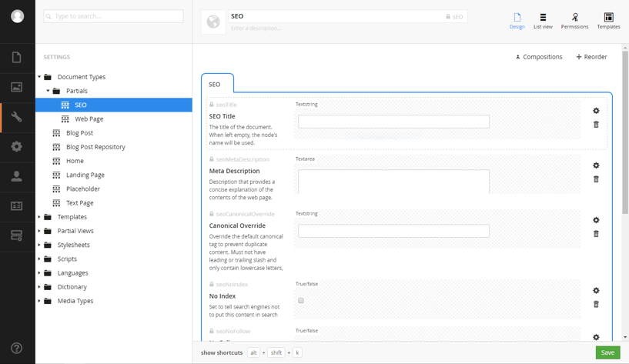Expand the Stylesheets folder
Image resolution: width=629 pixels, height=364 pixels.
click(40, 245)
